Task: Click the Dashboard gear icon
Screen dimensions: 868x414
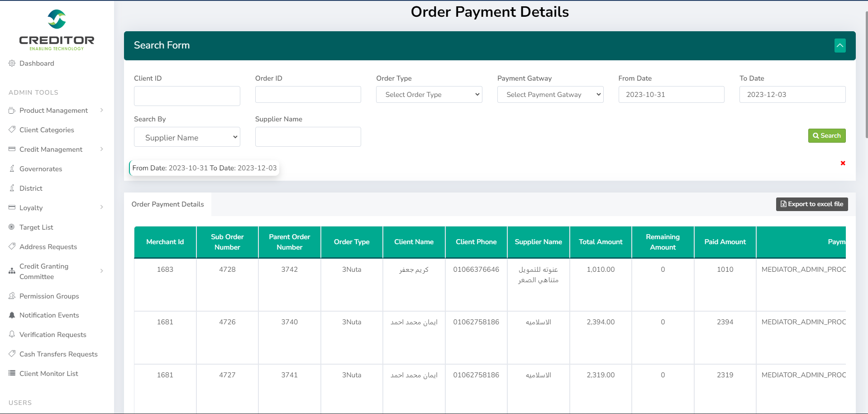Action: [x=12, y=63]
